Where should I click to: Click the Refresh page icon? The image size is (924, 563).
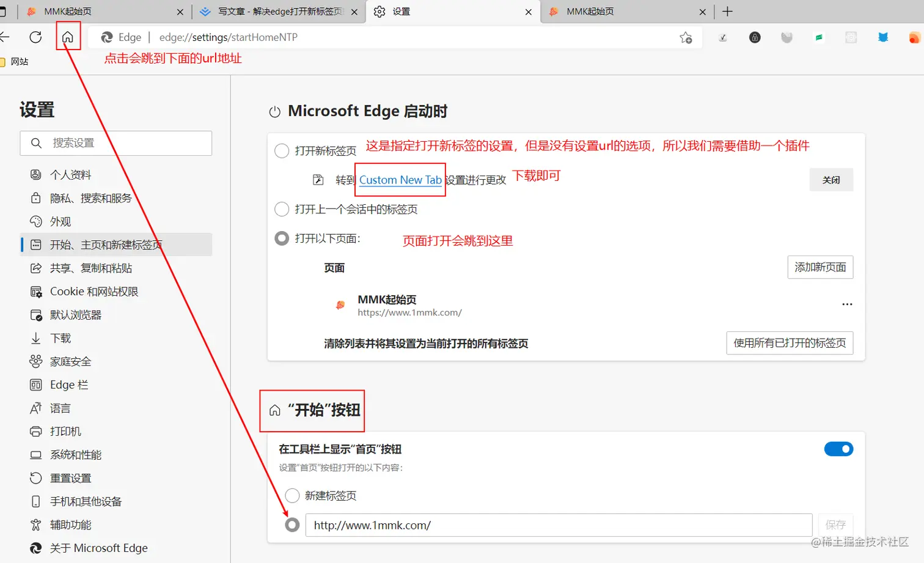click(x=35, y=37)
